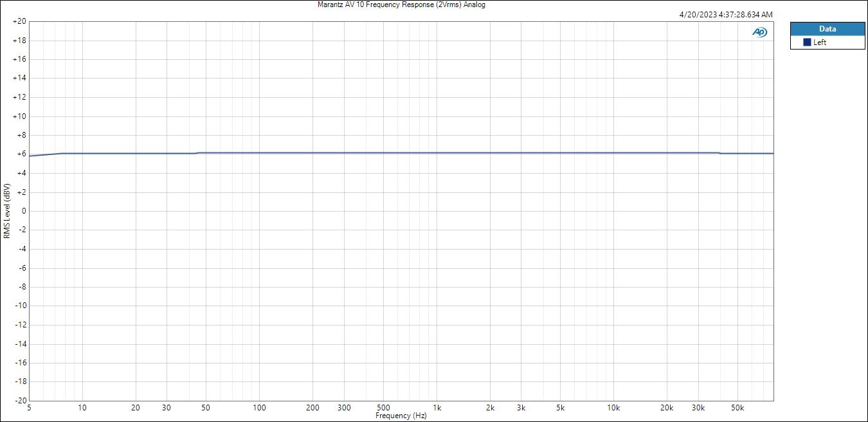
Task: Click the blue "Data" legend header
Action: click(x=827, y=29)
